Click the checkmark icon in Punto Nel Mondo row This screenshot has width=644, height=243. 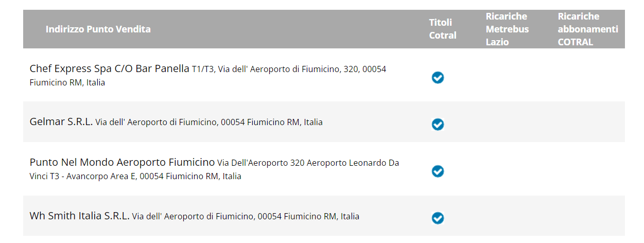(438, 171)
